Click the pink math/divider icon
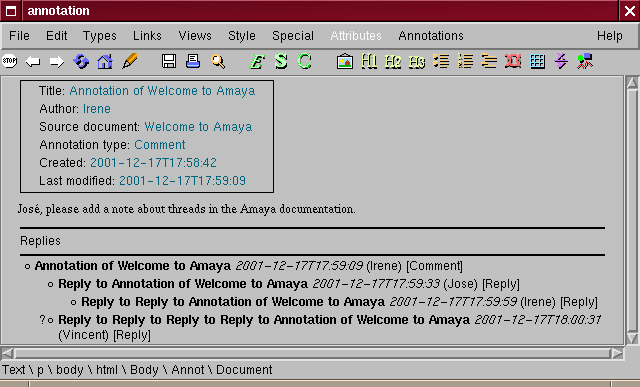Image resolution: width=640 pixels, height=387 pixels. pyautogui.click(x=561, y=62)
